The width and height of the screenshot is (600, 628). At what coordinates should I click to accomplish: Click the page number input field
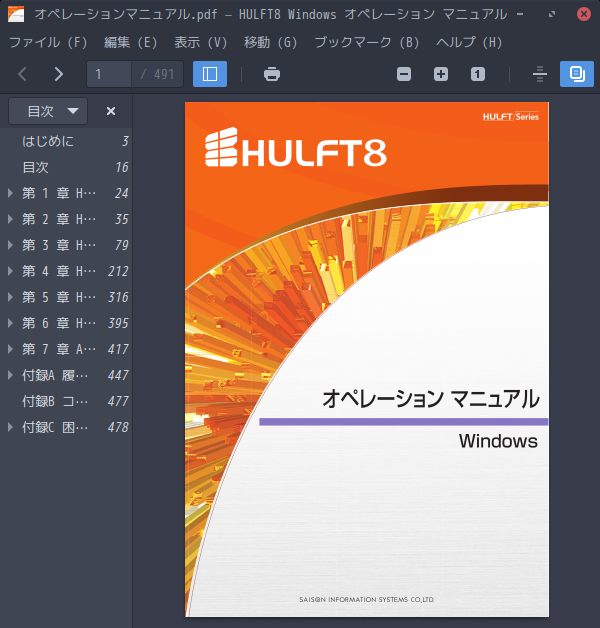pyautogui.click(x=109, y=74)
